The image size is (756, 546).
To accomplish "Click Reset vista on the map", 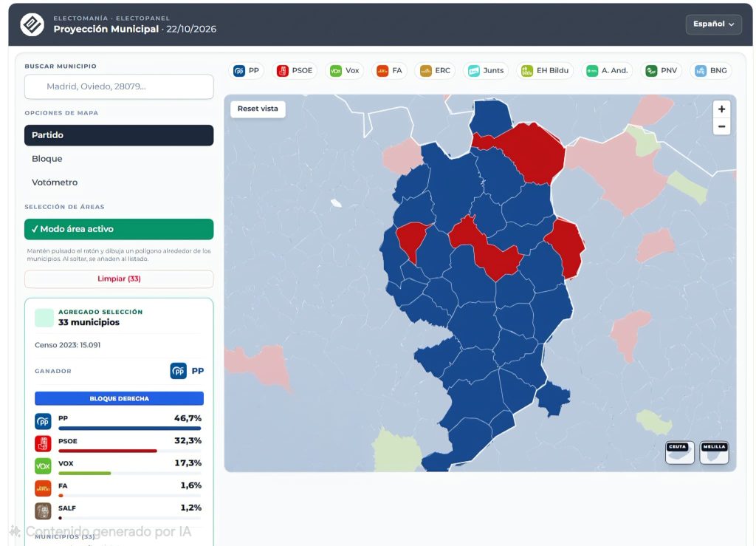I will [x=258, y=109].
